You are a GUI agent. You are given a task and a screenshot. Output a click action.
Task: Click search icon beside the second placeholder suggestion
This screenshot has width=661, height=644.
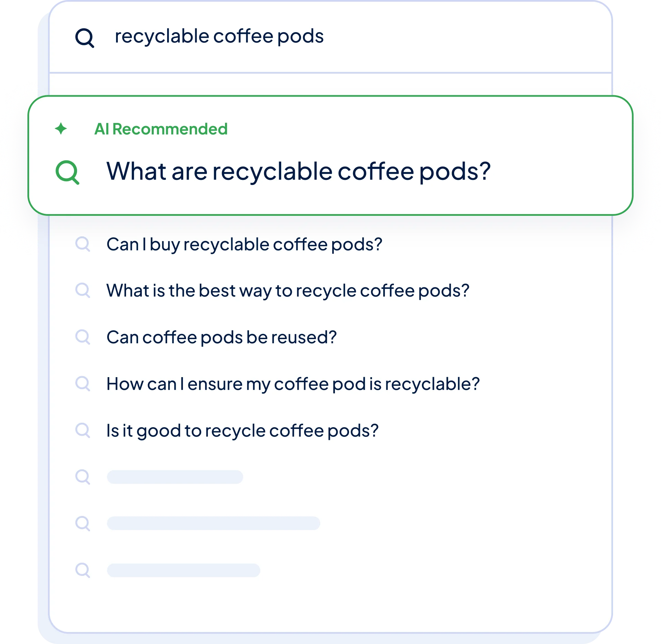pyautogui.click(x=83, y=523)
